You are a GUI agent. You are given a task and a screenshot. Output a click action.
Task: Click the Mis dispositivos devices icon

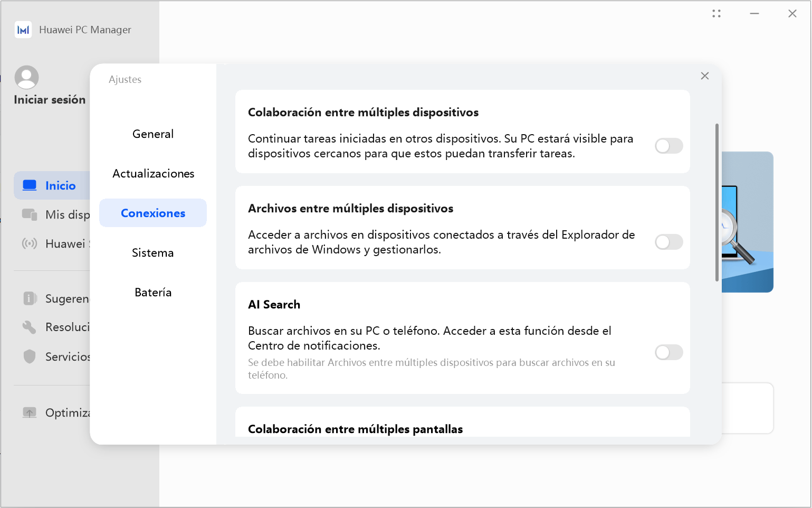(x=30, y=214)
